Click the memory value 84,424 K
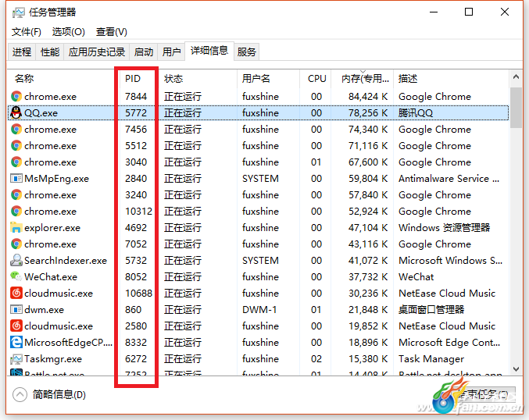529x420 pixels. [368, 97]
